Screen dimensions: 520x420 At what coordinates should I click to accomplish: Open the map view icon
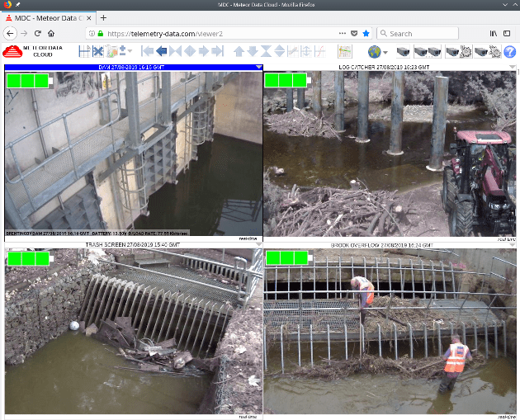pyautogui.click(x=345, y=51)
